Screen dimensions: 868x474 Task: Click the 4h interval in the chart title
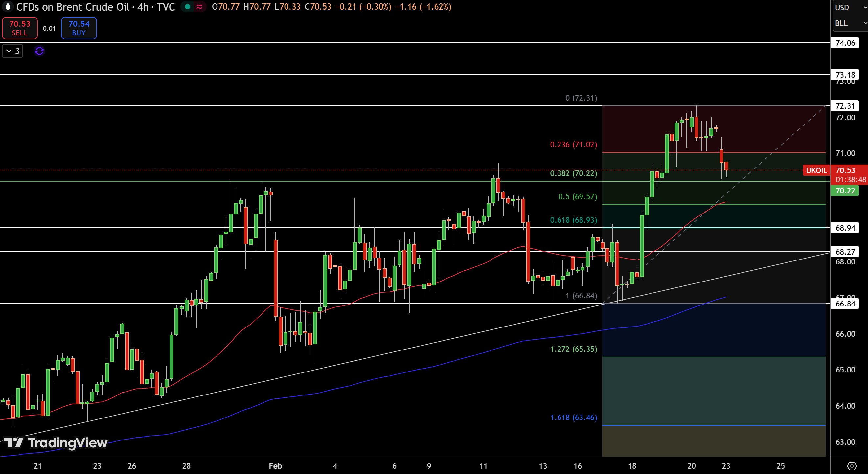coord(143,7)
